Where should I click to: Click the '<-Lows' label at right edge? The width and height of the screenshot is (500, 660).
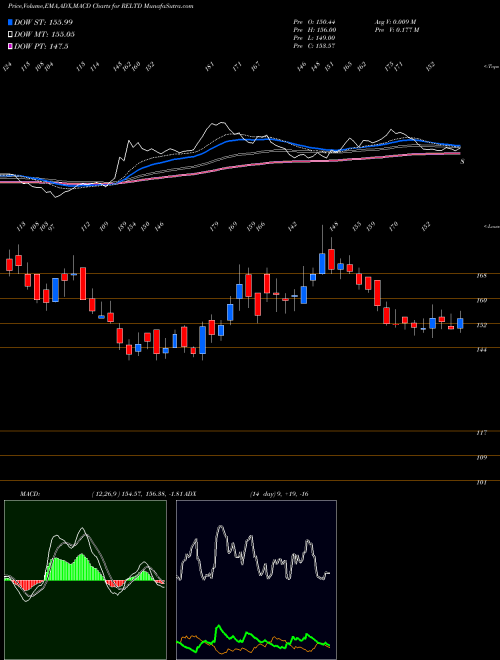(492, 226)
